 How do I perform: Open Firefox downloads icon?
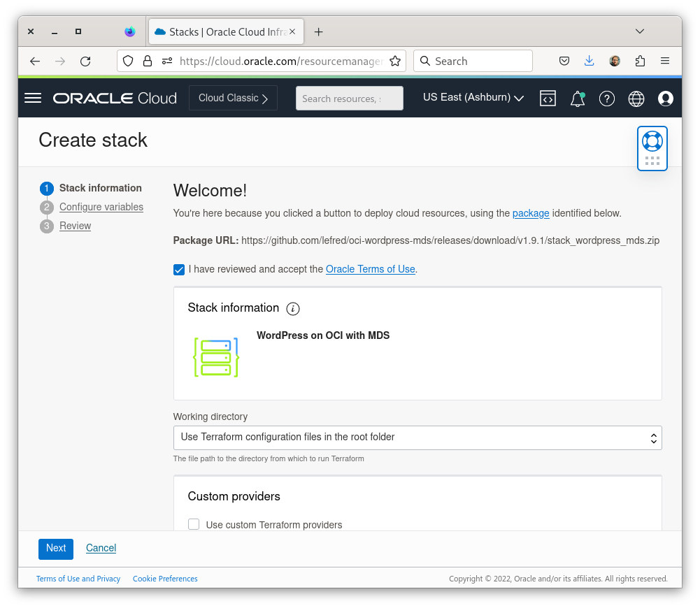click(x=589, y=61)
